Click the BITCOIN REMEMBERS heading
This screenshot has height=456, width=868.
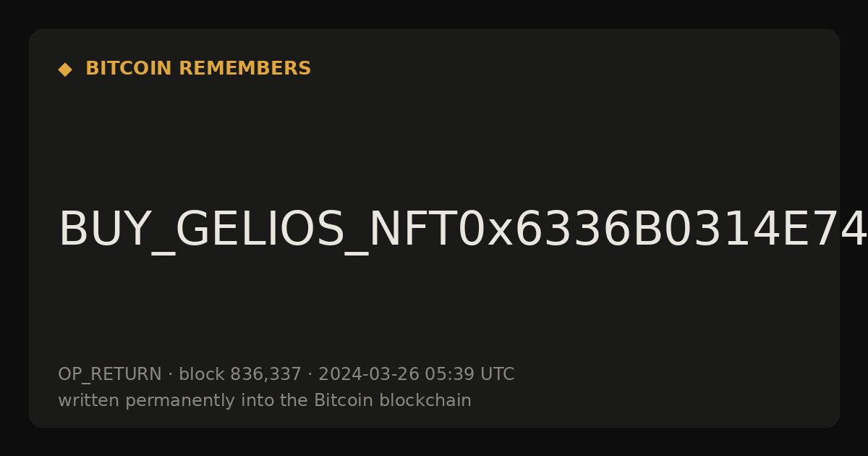[198, 69]
